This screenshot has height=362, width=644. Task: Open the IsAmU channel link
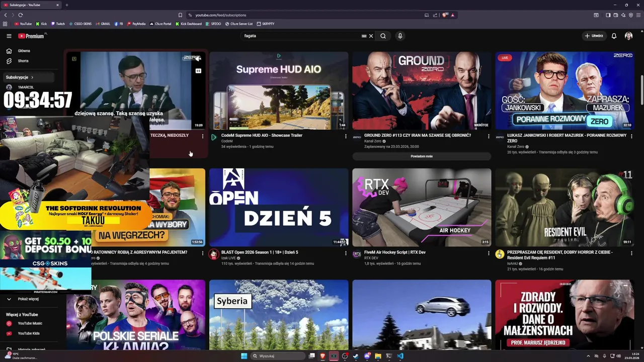[x=513, y=263]
